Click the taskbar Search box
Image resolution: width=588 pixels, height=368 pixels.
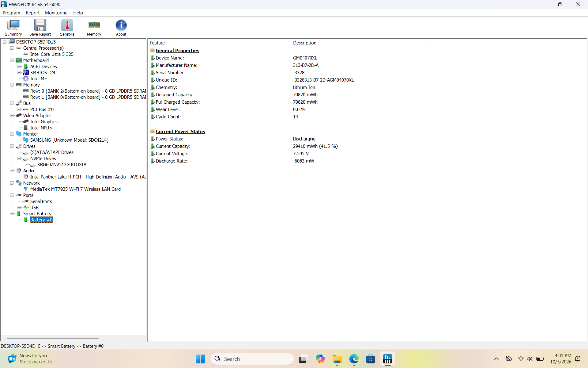tap(252, 359)
